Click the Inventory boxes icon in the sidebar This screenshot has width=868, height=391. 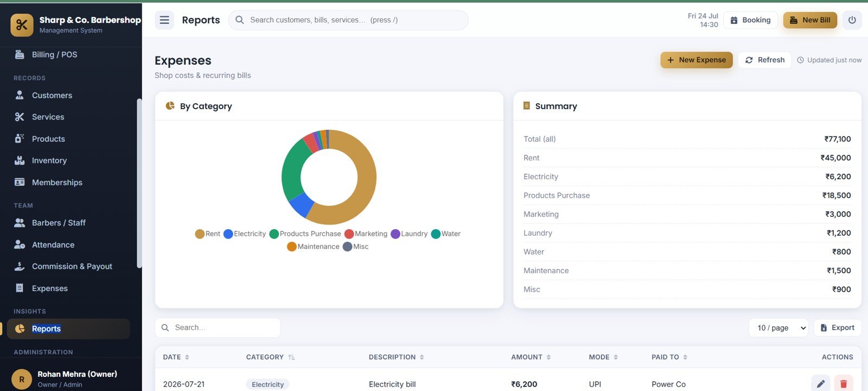20,160
